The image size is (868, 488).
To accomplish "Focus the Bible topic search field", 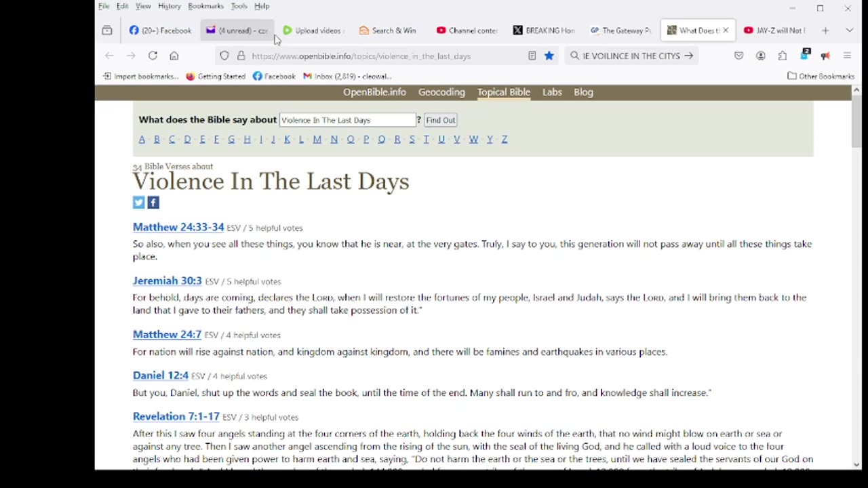I will click(x=348, y=120).
